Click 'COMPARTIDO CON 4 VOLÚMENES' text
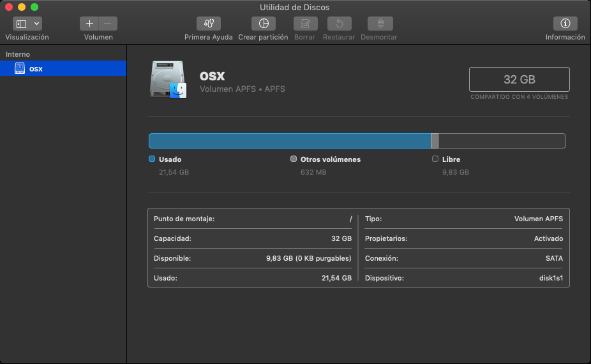This screenshot has width=591, height=364. pyautogui.click(x=519, y=97)
